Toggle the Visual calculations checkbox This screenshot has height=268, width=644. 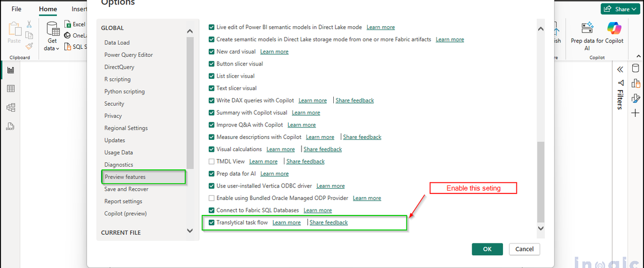pyautogui.click(x=211, y=150)
